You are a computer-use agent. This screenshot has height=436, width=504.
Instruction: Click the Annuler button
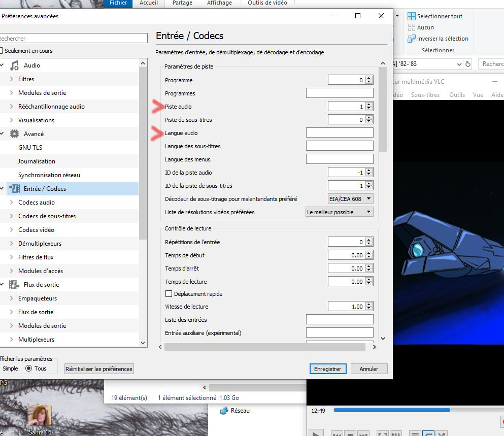(368, 369)
